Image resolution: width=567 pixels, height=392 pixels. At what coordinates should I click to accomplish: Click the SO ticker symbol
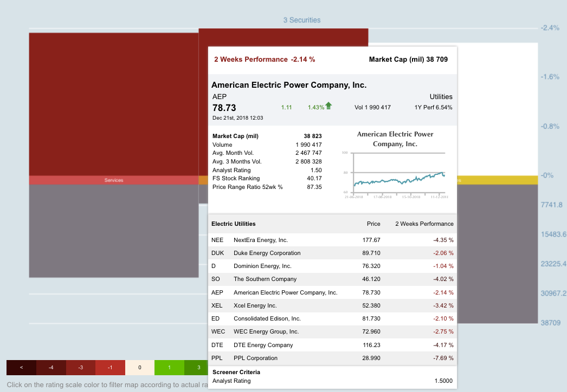pyautogui.click(x=216, y=279)
